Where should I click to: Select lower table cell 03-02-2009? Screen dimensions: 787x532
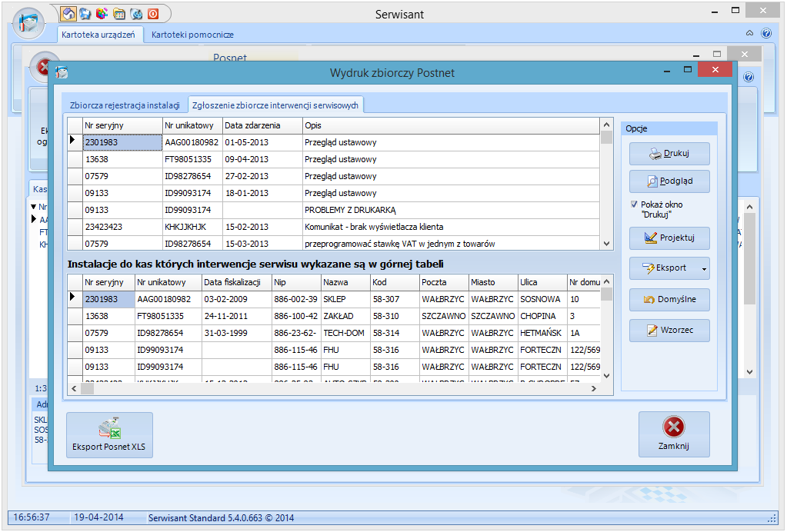(236, 299)
